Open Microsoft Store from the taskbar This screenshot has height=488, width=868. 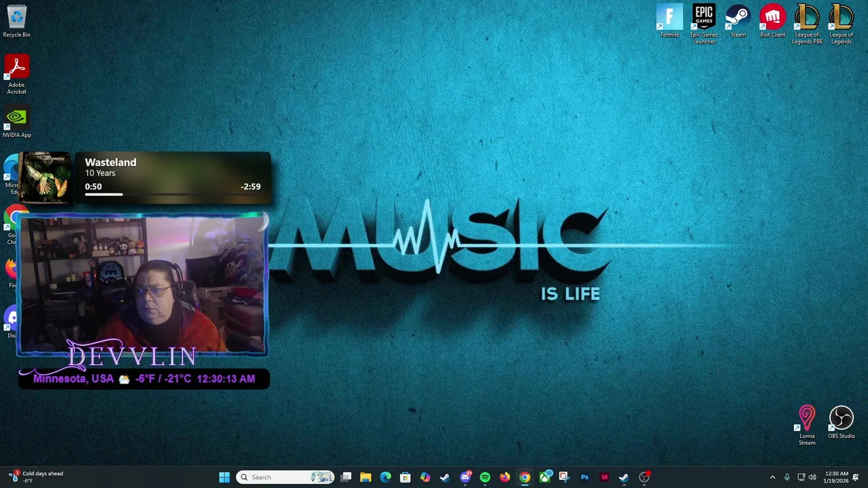405,477
